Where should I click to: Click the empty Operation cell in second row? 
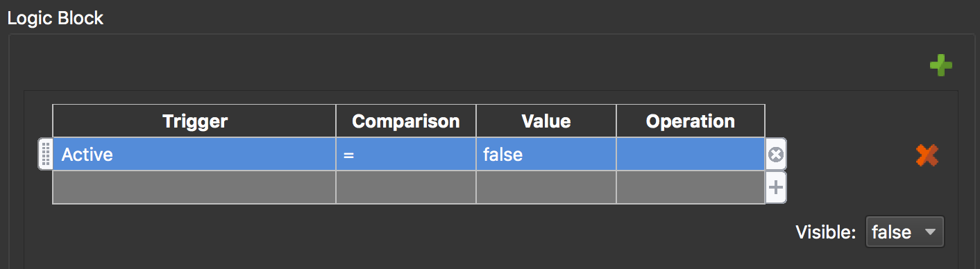[691, 187]
